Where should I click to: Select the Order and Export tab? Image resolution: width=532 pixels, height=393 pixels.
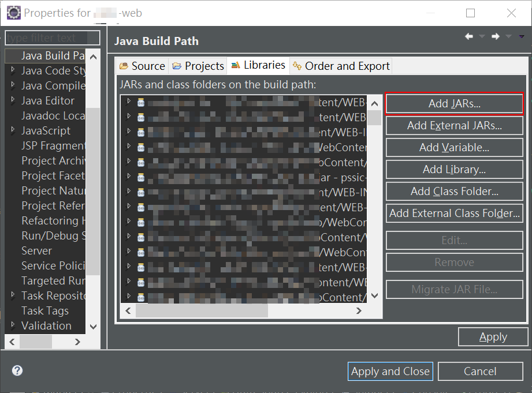tap(341, 66)
